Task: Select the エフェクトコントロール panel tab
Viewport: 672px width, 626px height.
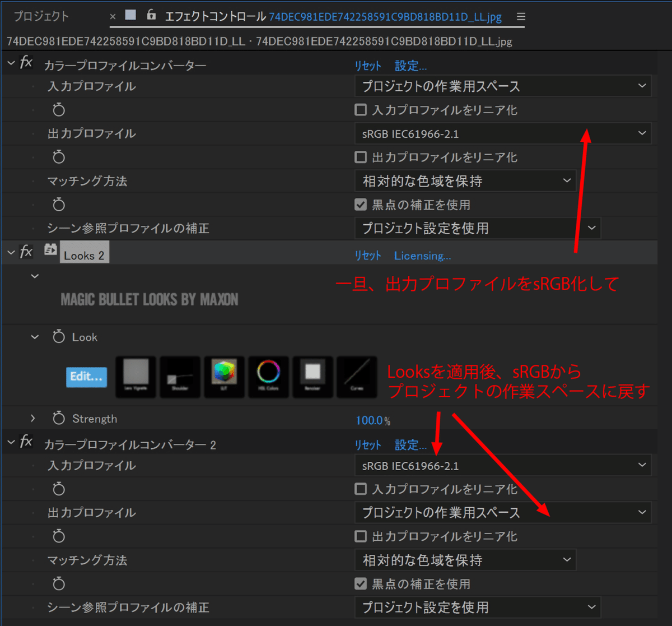Action: click(215, 16)
